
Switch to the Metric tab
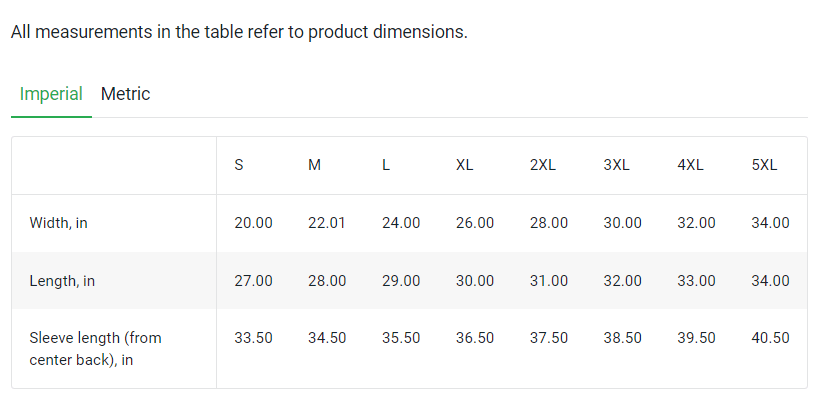pos(125,94)
